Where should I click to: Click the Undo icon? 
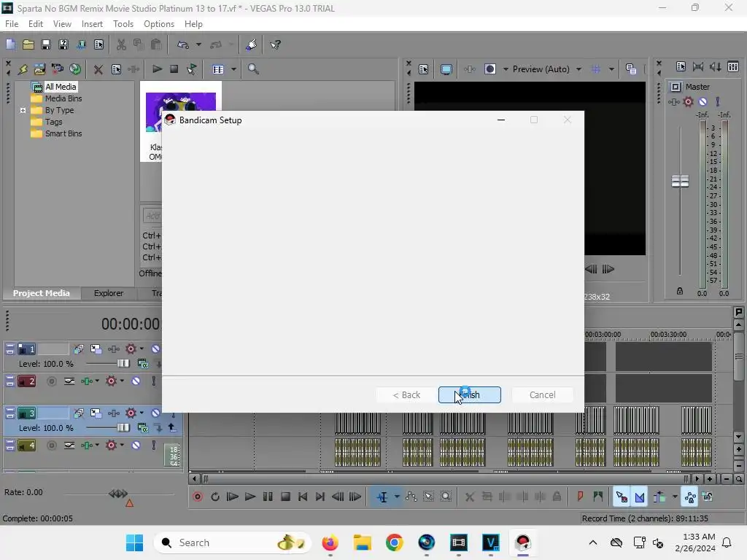click(182, 44)
